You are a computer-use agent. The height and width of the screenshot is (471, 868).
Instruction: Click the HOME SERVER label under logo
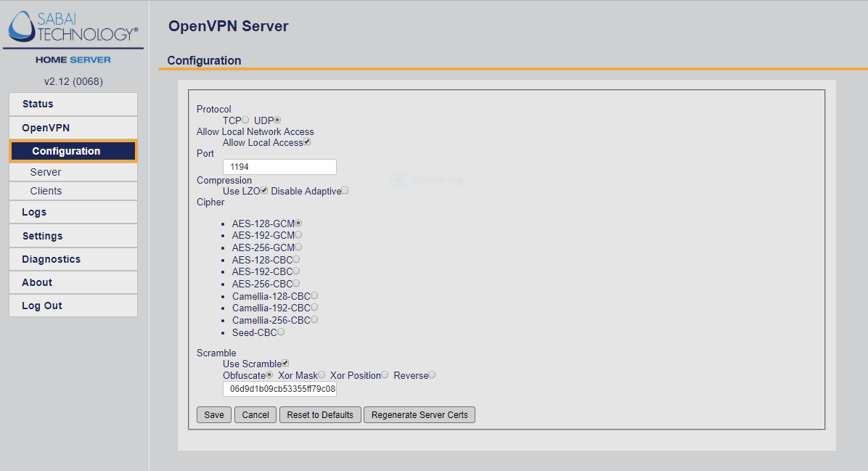(73, 60)
